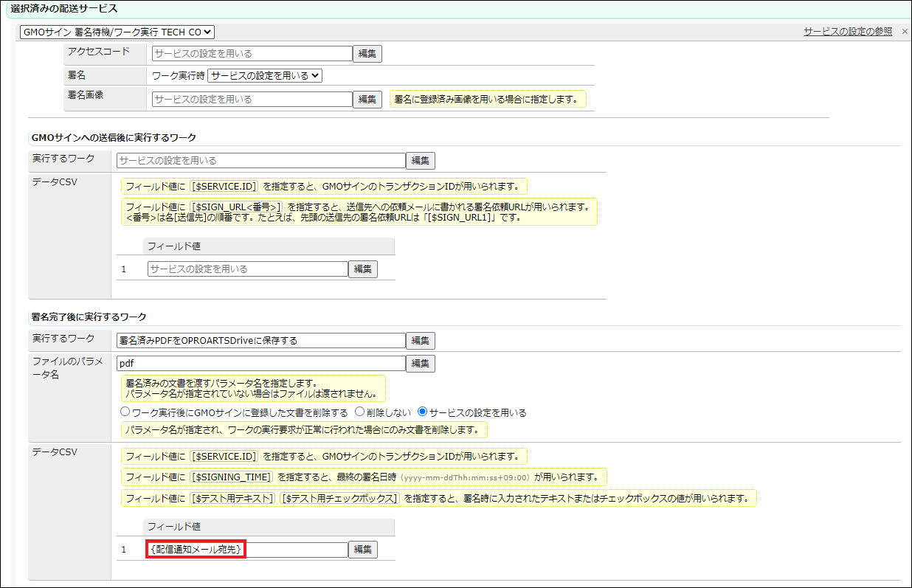912x588 pixels.
Task: Click the [$テスト用チェックボックス] hint text
Action: (x=340, y=499)
